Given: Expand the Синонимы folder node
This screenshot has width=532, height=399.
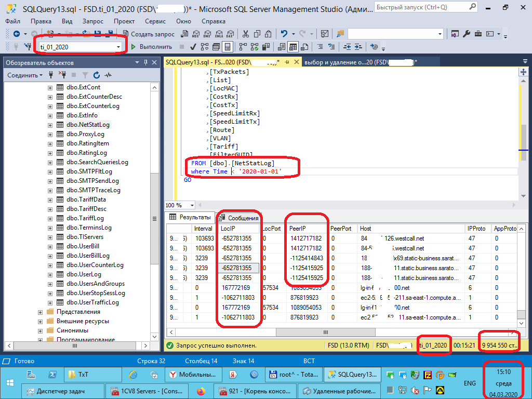Looking at the screenshot, I should (x=40, y=331).
